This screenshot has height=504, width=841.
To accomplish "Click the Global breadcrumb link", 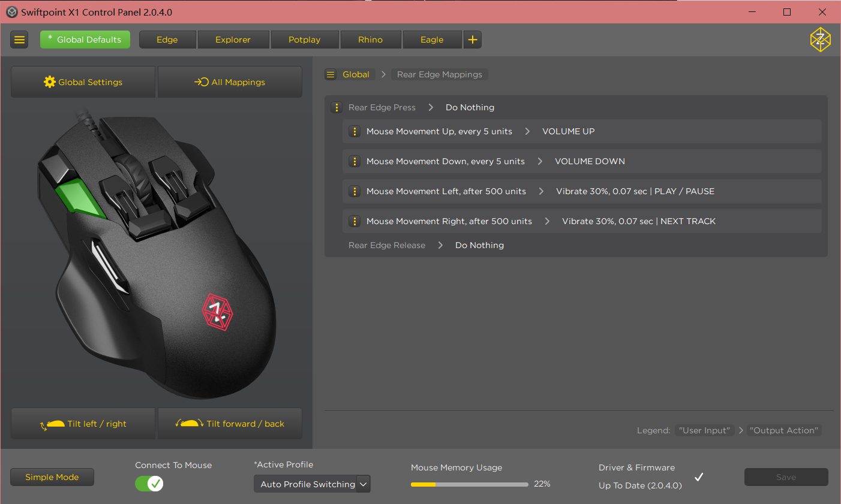I will (x=356, y=74).
